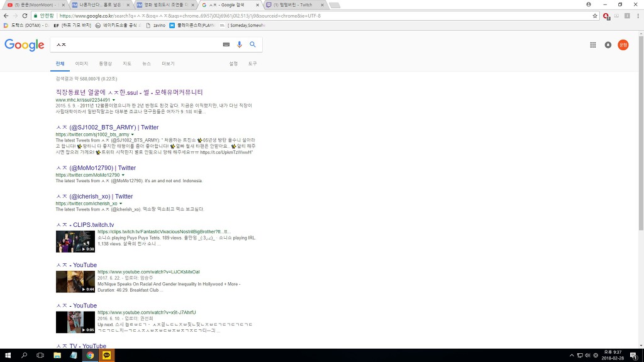Image resolution: width=644 pixels, height=362 pixels.
Task: Open KakaoTalk icon in taskbar
Action: point(106,355)
